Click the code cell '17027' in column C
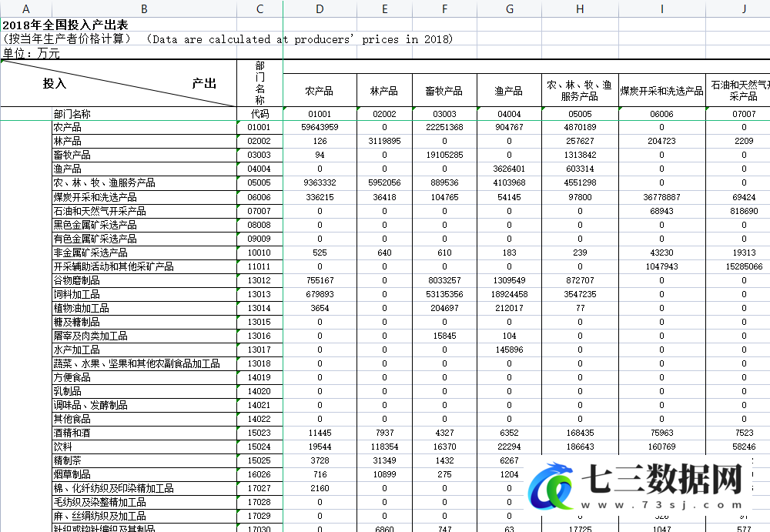The image size is (770, 532). click(x=259, y=488)
